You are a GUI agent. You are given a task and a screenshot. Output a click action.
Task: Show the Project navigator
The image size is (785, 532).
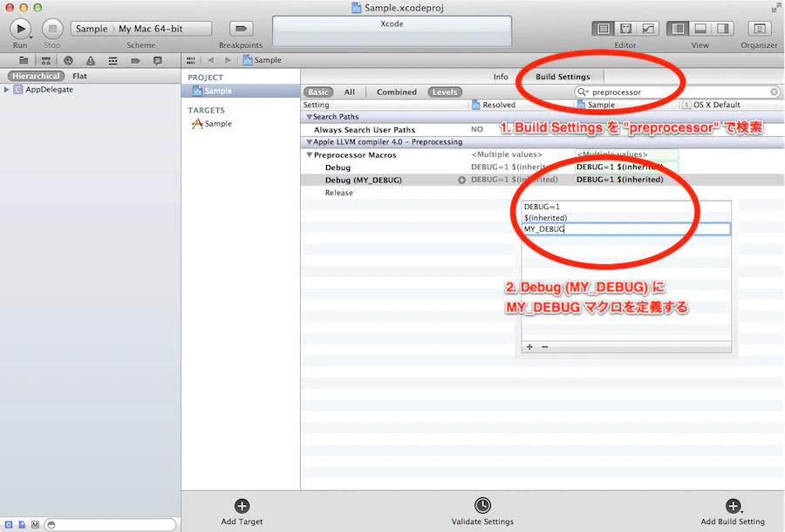(24, 60)
